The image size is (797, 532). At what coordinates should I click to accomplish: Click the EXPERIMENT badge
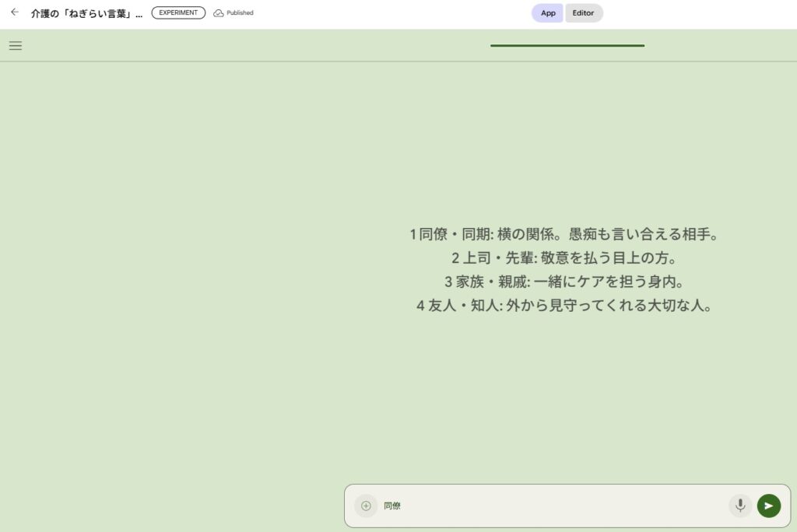(x=178, y=13)
